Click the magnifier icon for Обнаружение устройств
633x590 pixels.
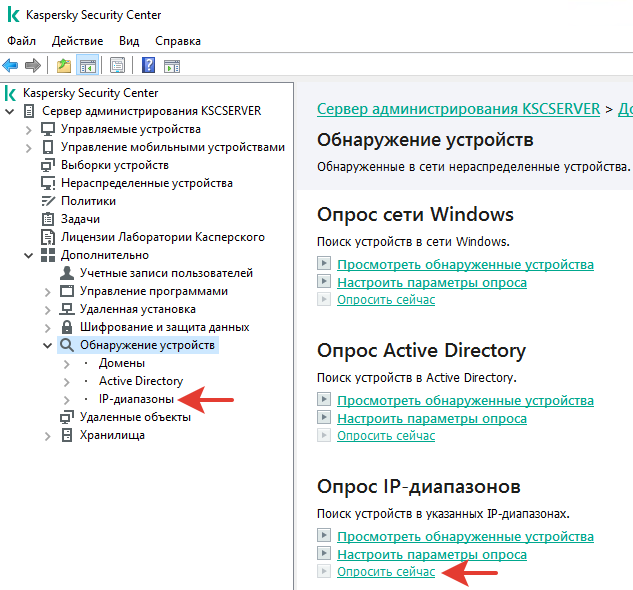[67, 345]
